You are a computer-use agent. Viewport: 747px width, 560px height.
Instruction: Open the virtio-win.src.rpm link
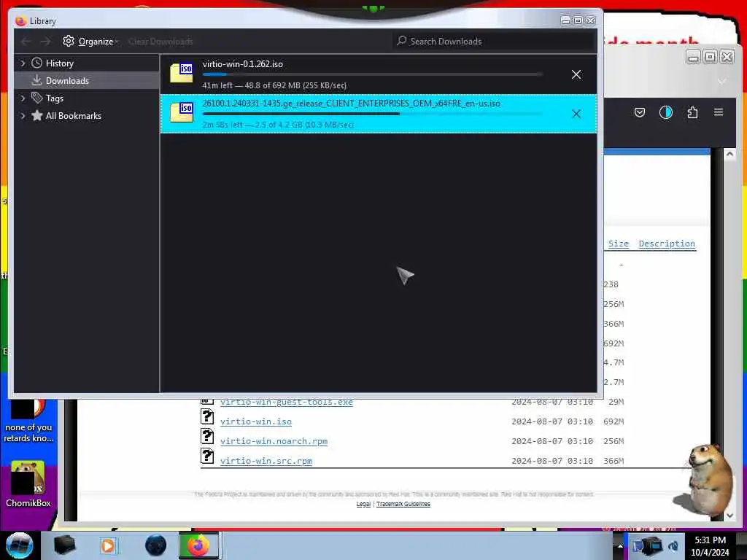pyautogui.click(x=266, y=461)
